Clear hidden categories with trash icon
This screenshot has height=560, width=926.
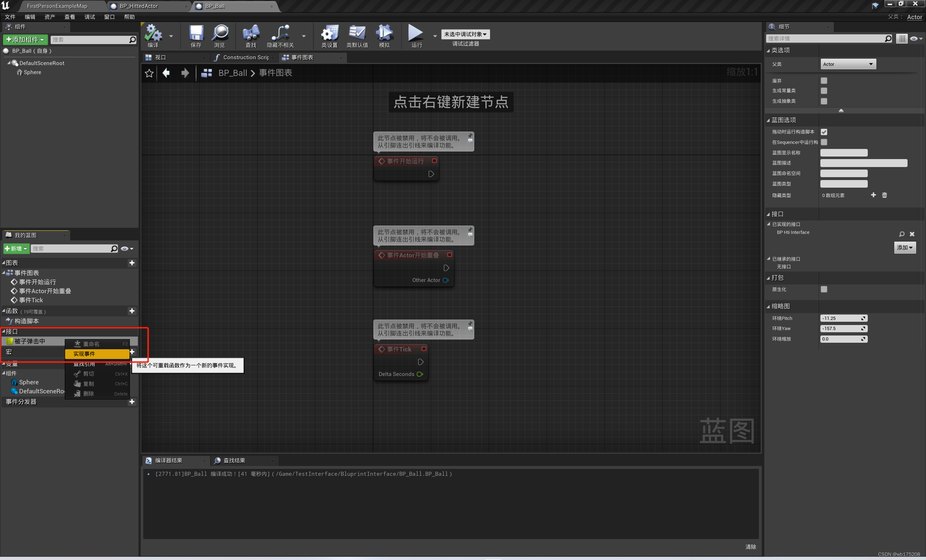tap(884, 195)
